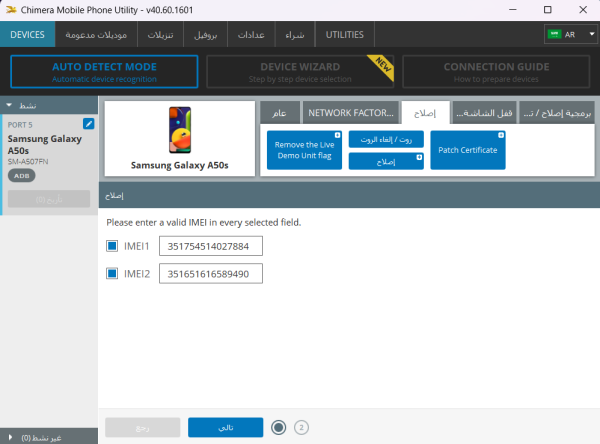Image resolution: width=600 pixels, height=444 pixels.
Task: Minimize the Chimera window
Action: coord(513,10)
